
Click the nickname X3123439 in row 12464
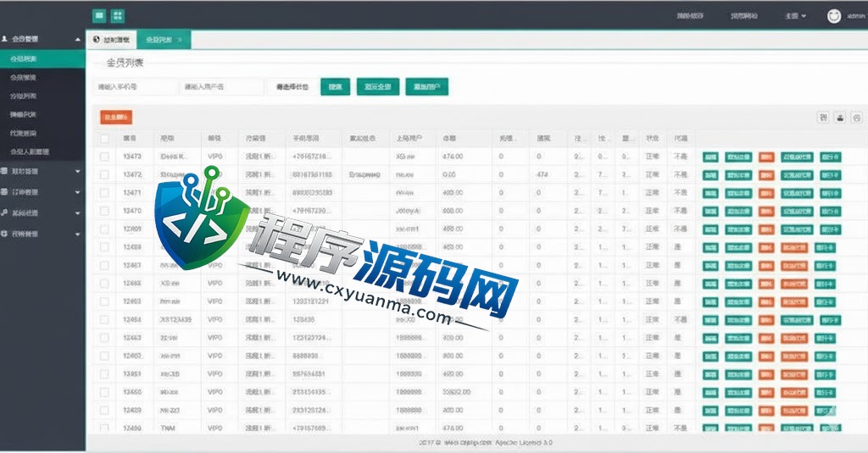175,320
